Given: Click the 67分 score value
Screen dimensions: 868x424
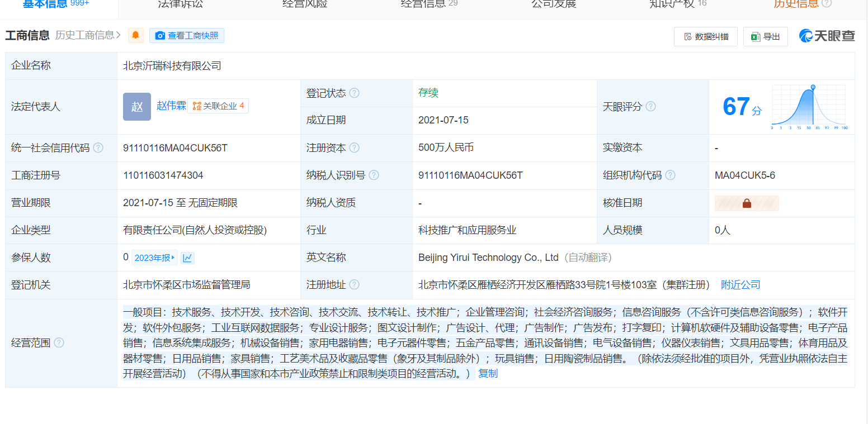Looking at the screenshot, I should [742, 107].
